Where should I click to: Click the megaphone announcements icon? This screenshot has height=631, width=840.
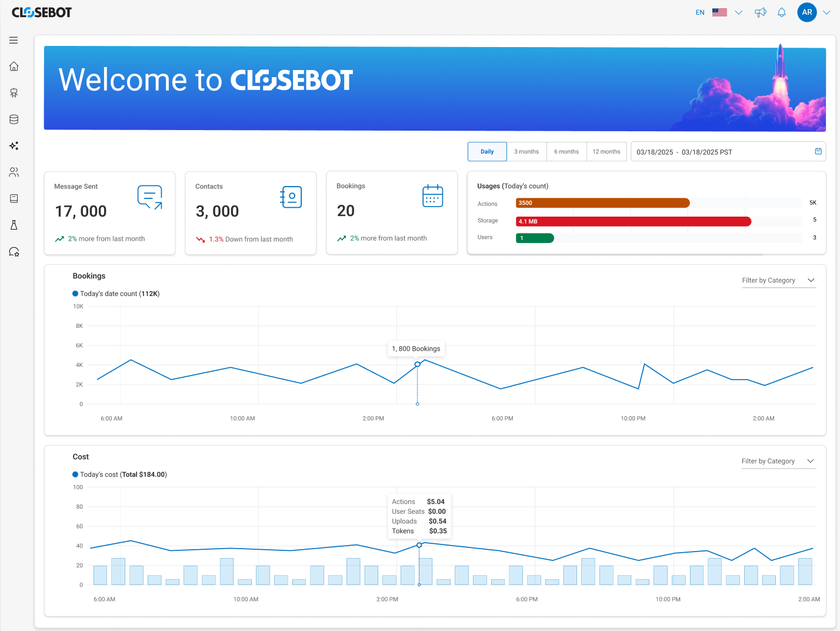coord(761,12)
